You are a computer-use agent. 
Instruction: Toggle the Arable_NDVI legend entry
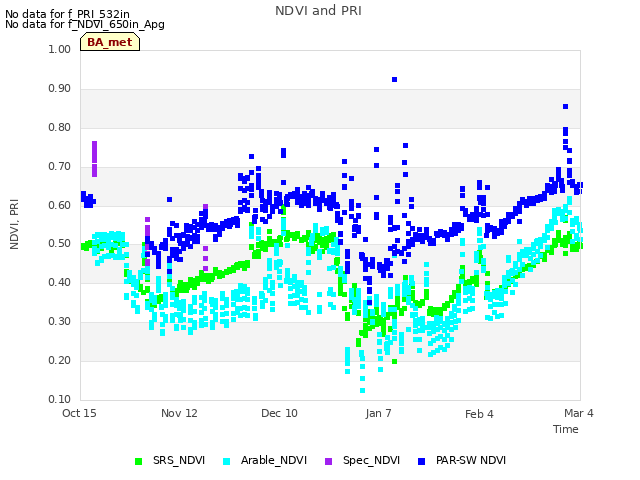point(265,460)
